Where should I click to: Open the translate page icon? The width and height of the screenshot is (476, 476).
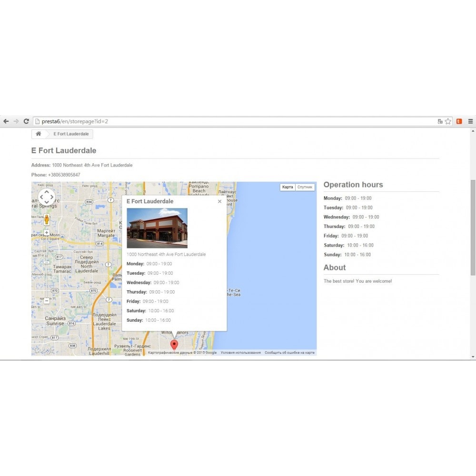pyautogui.click(x=440, y=121)
